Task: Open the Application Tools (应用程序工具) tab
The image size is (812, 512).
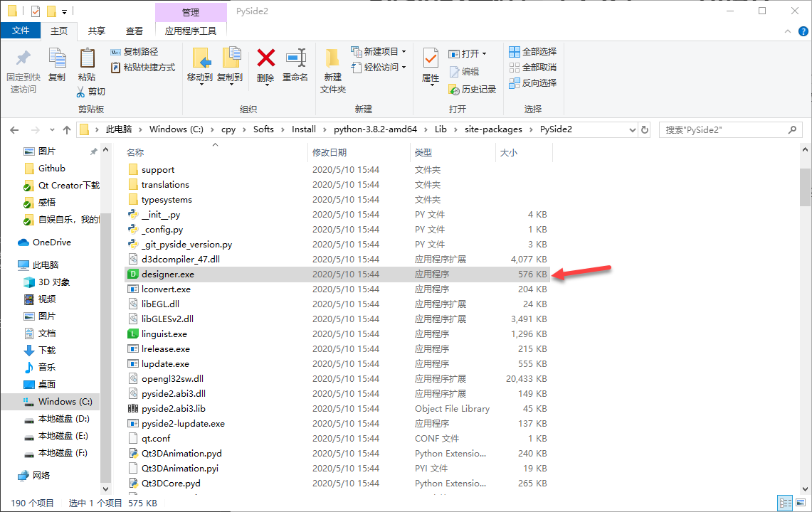Action: 191,31
